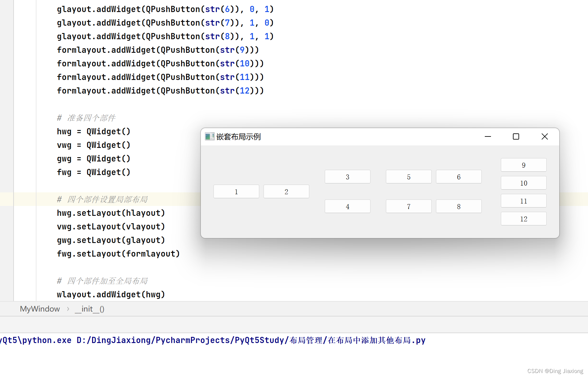Minimize the 嵌套布局示例 window
Viewport: 588px width, 377px height.
488,136
